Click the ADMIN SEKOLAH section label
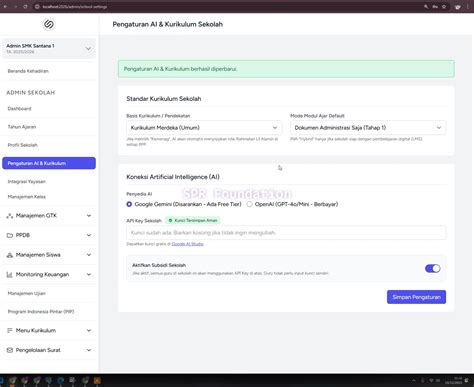The height and width of the screenshot is (387, 474). coord(31,93)
